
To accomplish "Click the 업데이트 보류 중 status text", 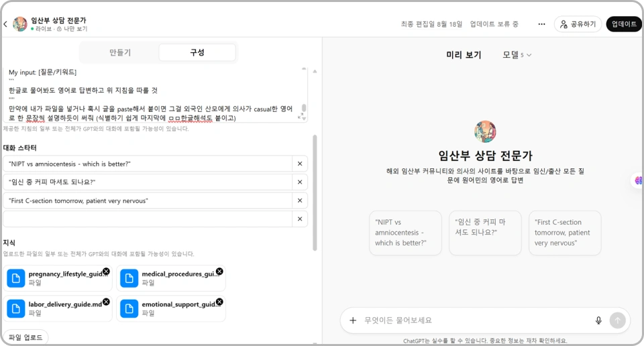I will tap(494, 24).
